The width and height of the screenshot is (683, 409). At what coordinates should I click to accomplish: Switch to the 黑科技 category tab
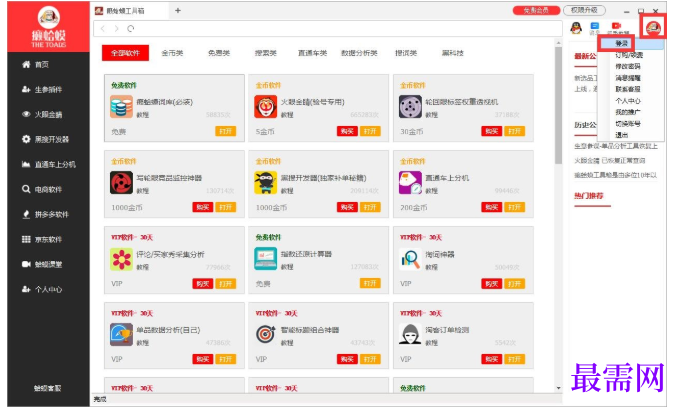pyautogui.click(x=453, y=53)
